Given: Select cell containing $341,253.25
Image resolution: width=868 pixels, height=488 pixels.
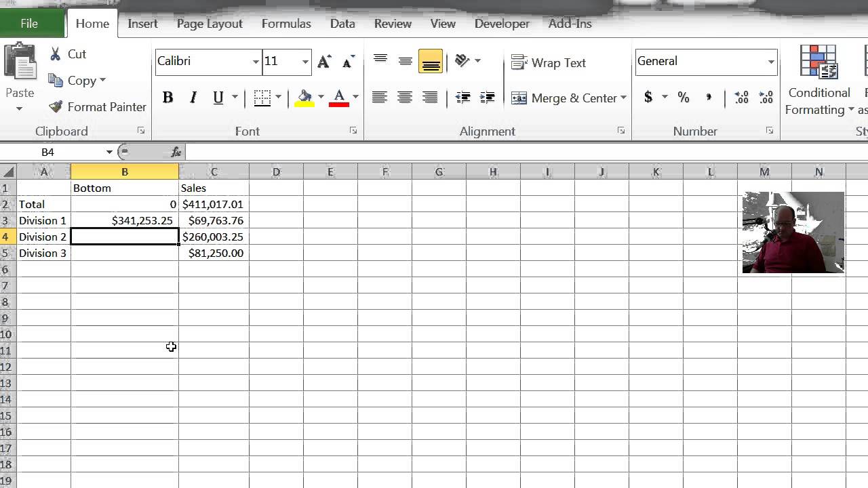Looking at the screenshot, I should [125, 220].
